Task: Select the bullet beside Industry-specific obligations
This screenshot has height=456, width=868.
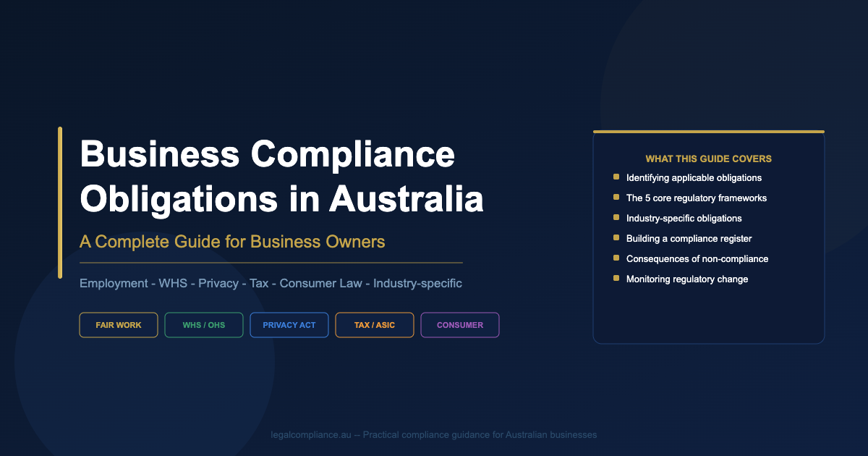Action: [616, 217]
